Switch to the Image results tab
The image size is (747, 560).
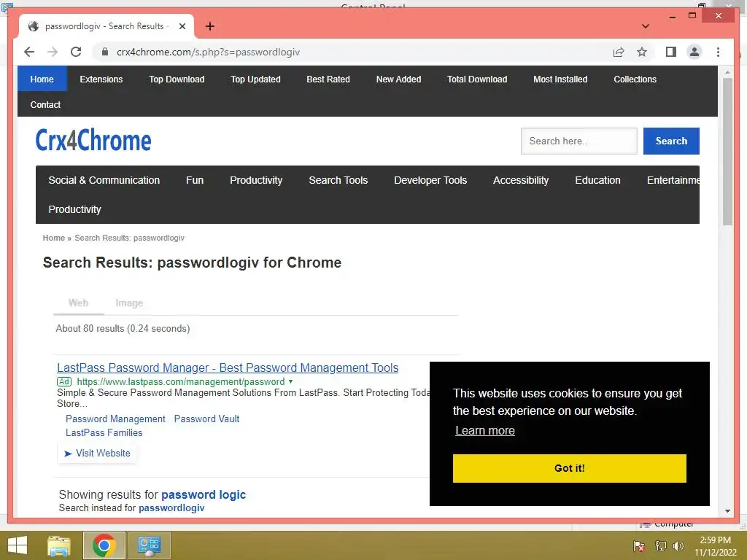pos(129,303)
